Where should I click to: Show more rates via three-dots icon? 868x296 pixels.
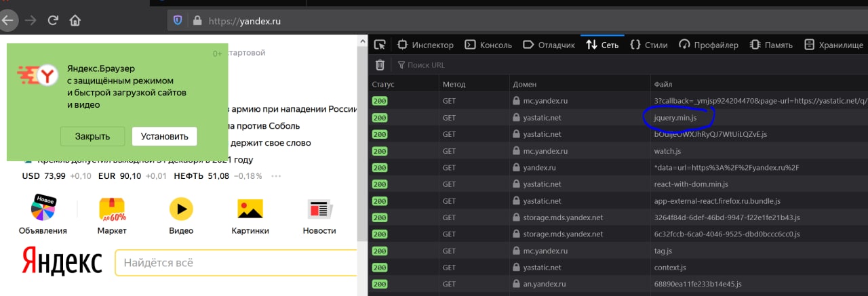276,176
